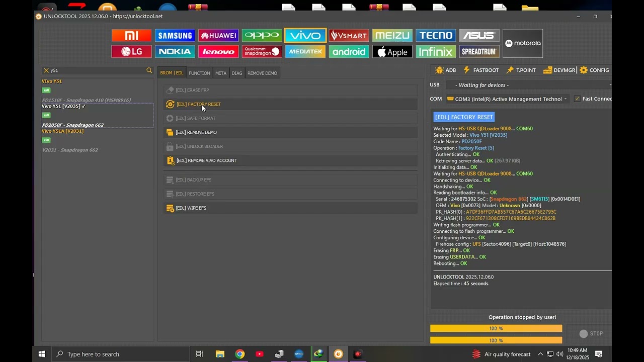Toggle the Fast Connect checkbox
Image resolution: width=644 pixels, height=362 pixels.
pos(577,99)
